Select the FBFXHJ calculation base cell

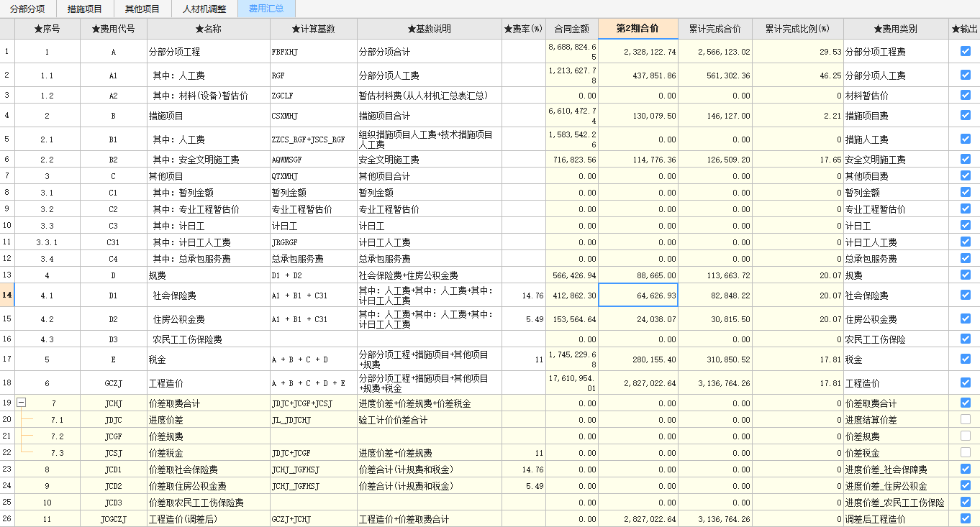pos(313,52)
